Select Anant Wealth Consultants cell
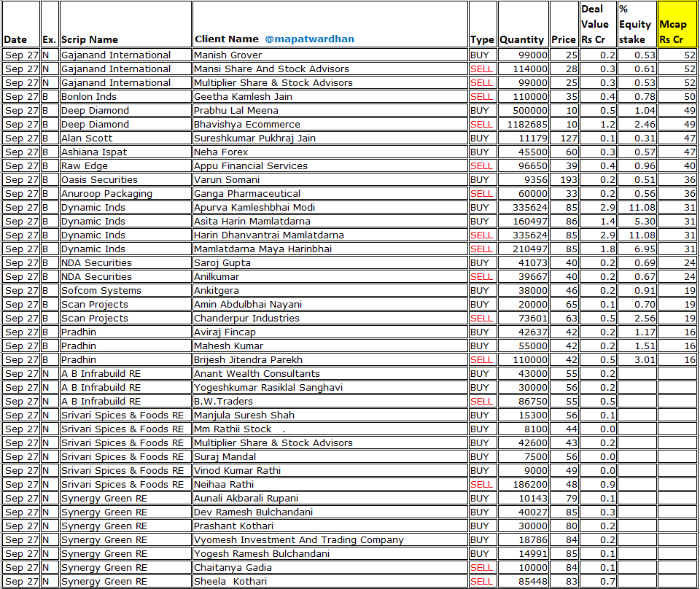The height and width of the screenshot is (589, 700). [330, 373]
